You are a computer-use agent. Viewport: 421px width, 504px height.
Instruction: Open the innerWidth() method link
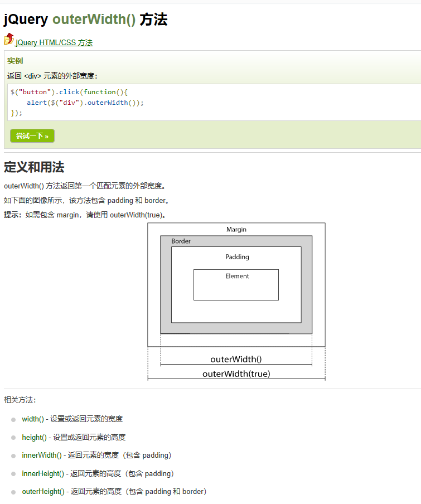(42, 455)
